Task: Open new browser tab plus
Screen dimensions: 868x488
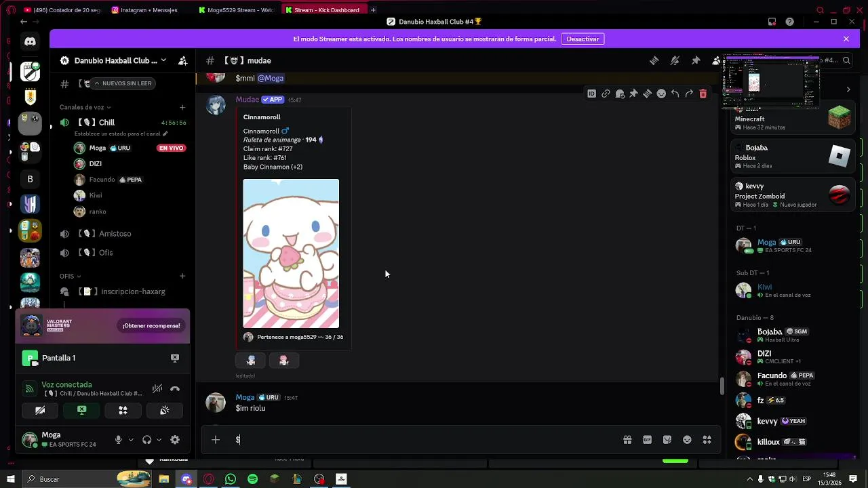Action: (373, 10)
